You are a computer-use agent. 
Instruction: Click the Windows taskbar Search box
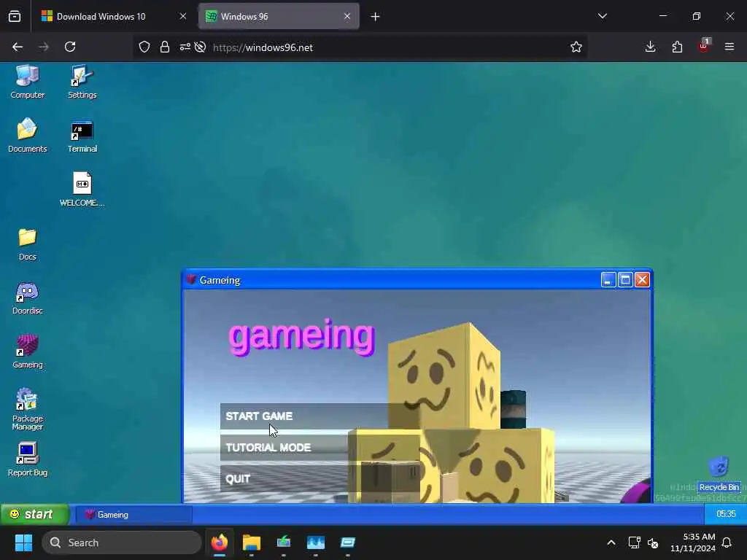click(x=122, y=542)
